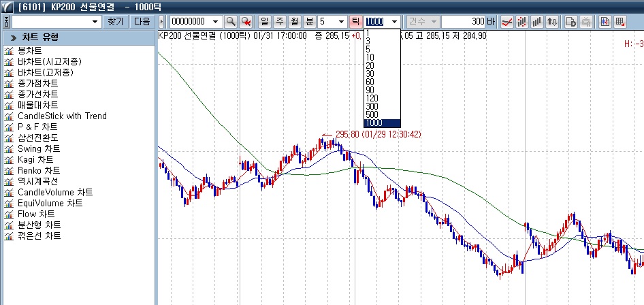Select 60 from the tick dropdown list

pyautogui.click(x=370, y=82)
